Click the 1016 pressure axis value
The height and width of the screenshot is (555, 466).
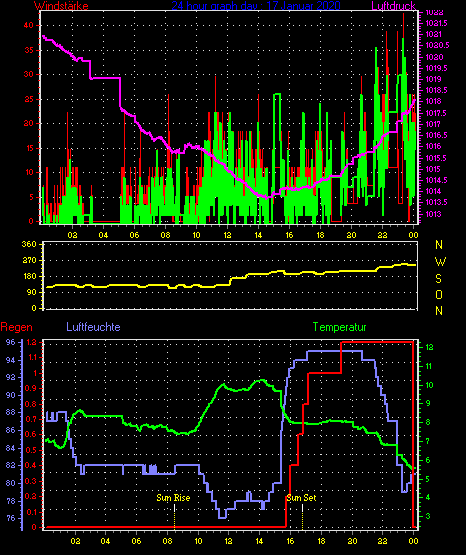click(433, 146)
